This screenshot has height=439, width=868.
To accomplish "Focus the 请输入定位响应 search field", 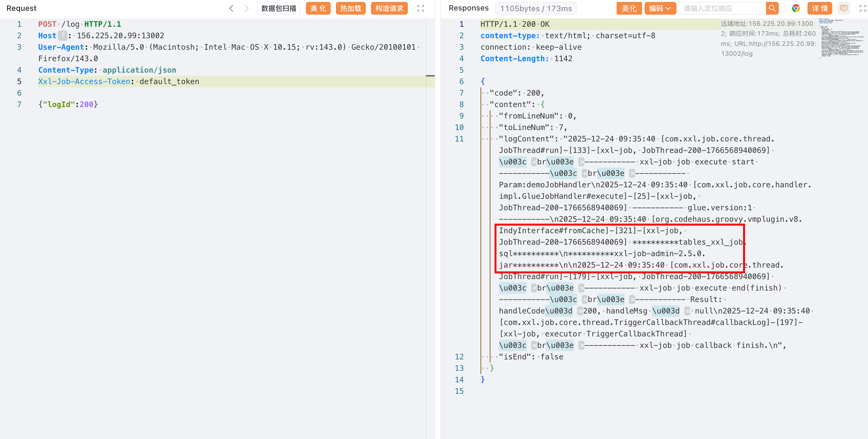I will 721,8.
